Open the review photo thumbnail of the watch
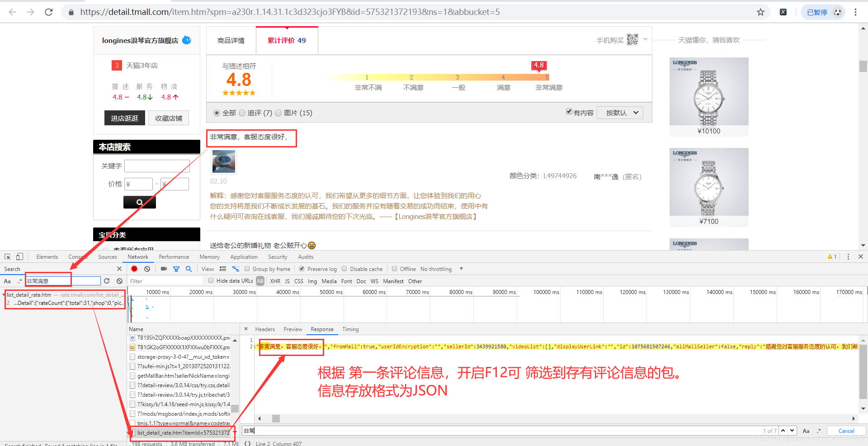 coord(224,161)
